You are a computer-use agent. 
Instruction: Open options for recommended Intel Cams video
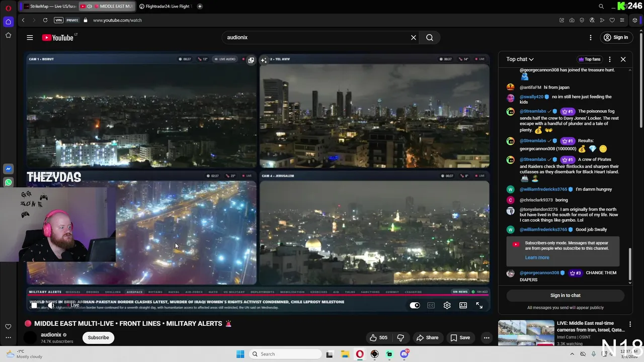click(630, 324)
